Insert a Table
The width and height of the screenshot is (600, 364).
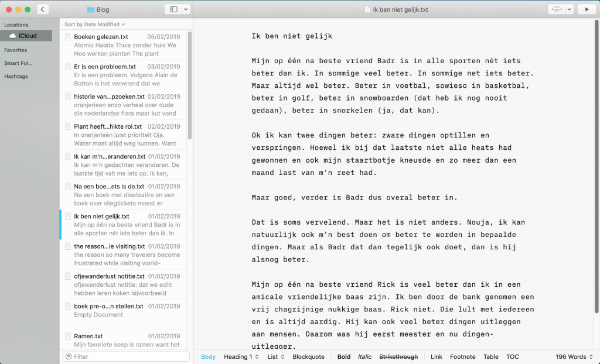[490, 356]
